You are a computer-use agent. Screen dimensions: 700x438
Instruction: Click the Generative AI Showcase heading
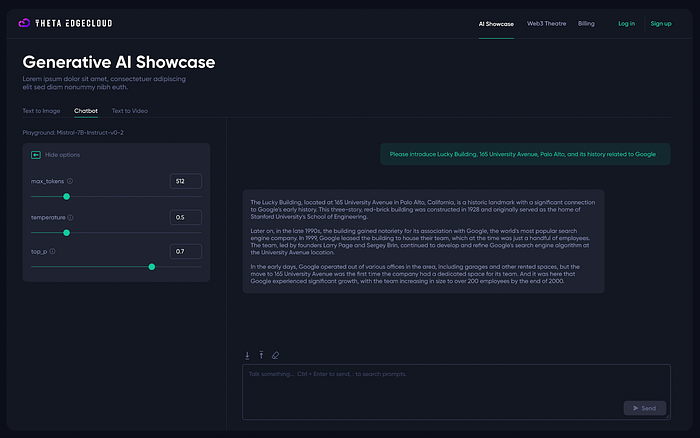coord(119,62)
